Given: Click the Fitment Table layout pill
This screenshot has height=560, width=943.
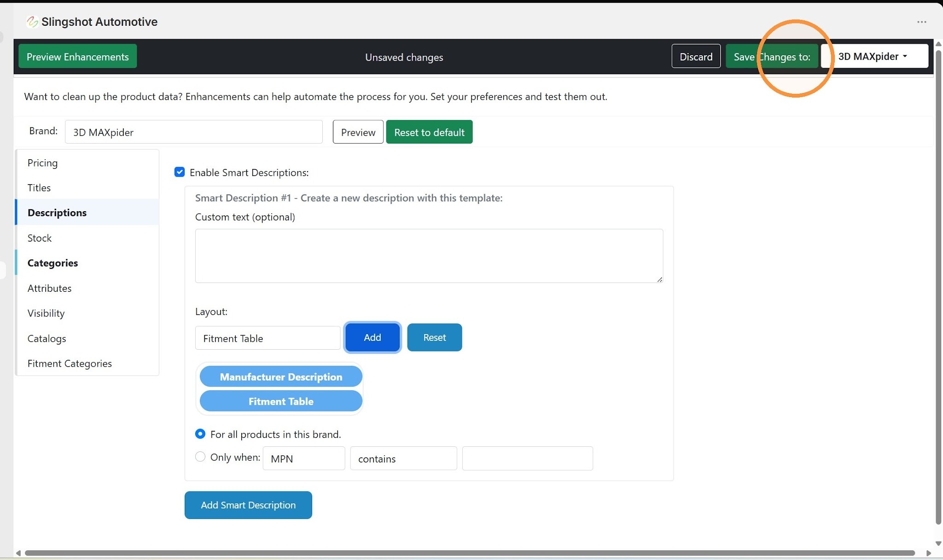Looking at the screenshot, I should [x=281, y=401].
